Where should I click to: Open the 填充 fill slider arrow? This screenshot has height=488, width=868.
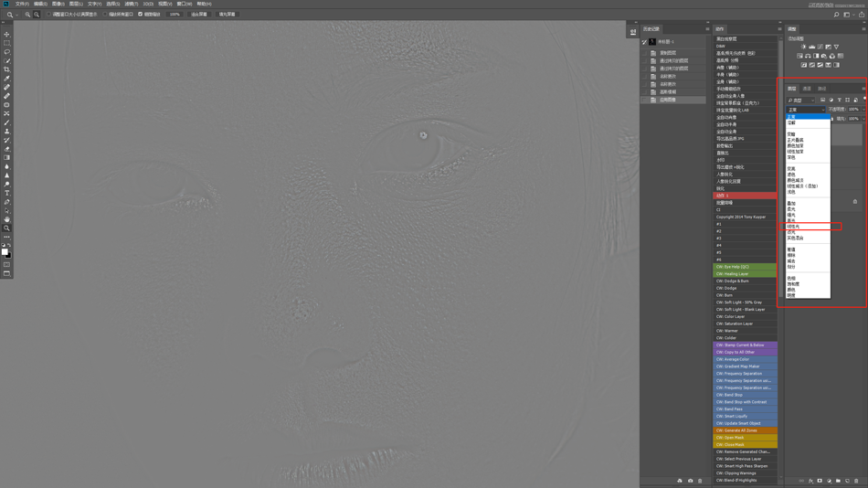click(863, 119)
